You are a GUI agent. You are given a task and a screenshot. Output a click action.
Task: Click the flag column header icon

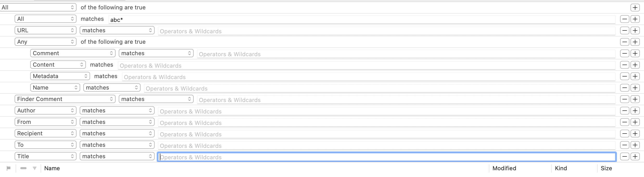[x=9, y=168]
